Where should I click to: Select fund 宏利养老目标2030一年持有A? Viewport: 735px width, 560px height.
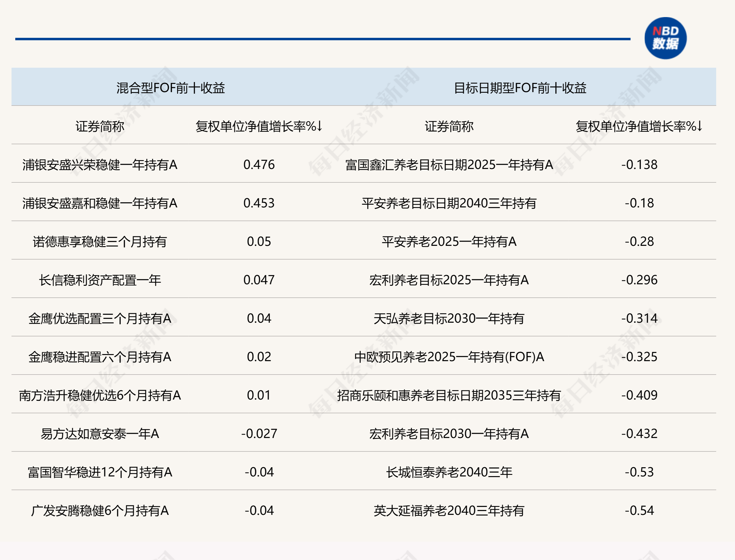[449, 434]
